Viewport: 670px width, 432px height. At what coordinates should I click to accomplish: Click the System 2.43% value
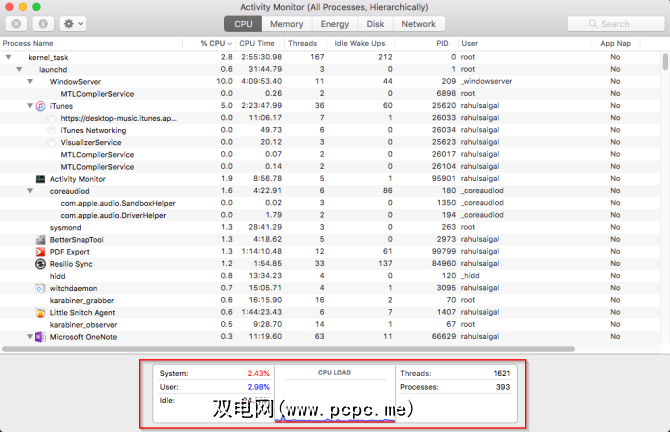click(x=258, y=373)
